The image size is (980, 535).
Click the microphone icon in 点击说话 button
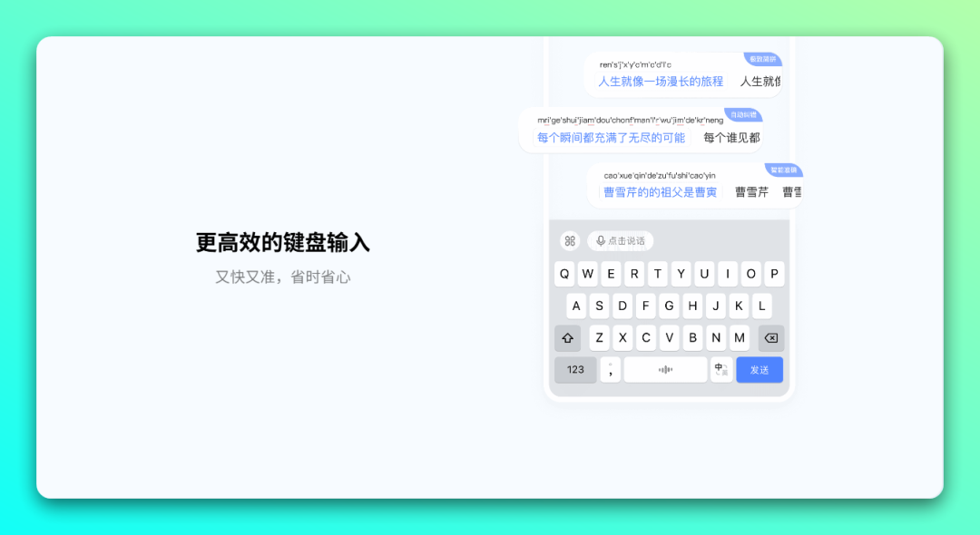(601, 240)
